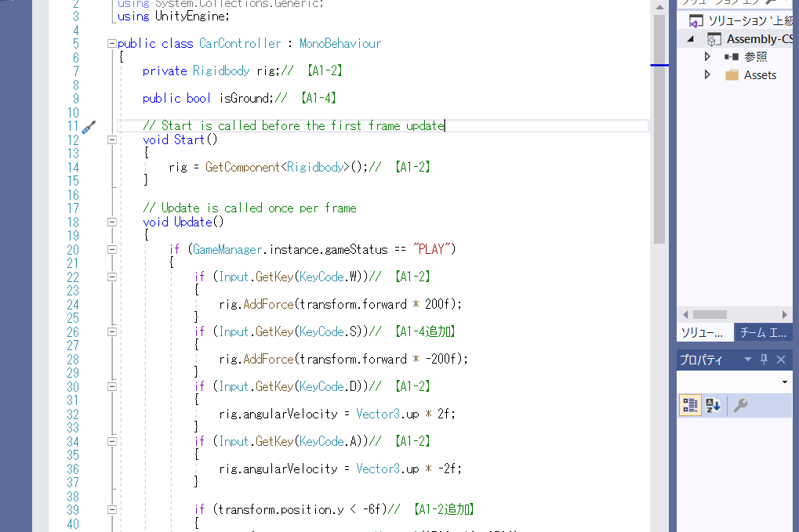Expand the Assets folder node

[x=707, y=75]
